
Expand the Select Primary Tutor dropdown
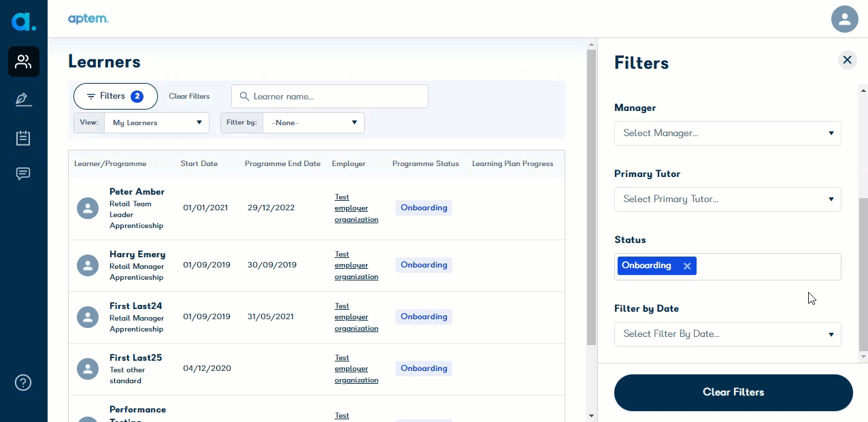[x=728, y=199]
